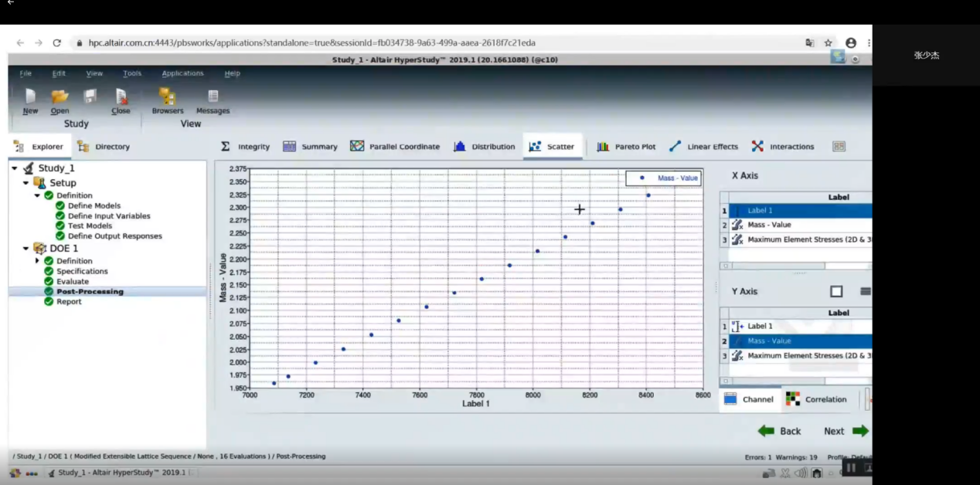
Task: Select Label 1 row in X Axis table
Action: click(801, 210)
